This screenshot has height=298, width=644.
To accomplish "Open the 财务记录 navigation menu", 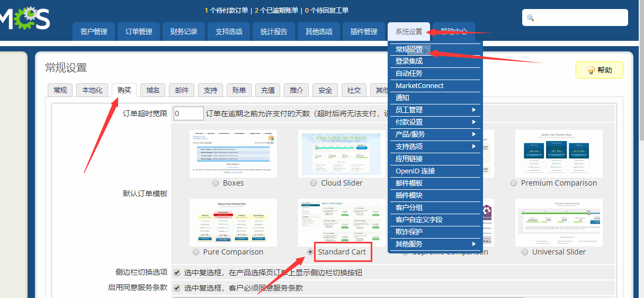I will (x=184, y=31).
